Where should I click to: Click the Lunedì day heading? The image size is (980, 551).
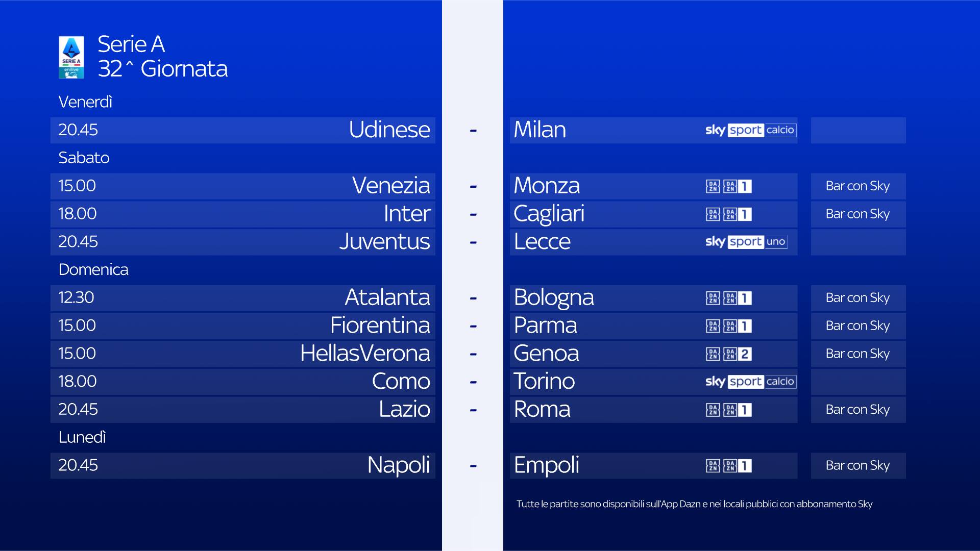(82, 437)
